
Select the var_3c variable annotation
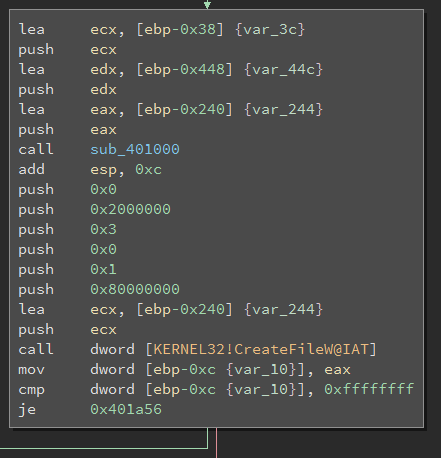tap(270, 30)
